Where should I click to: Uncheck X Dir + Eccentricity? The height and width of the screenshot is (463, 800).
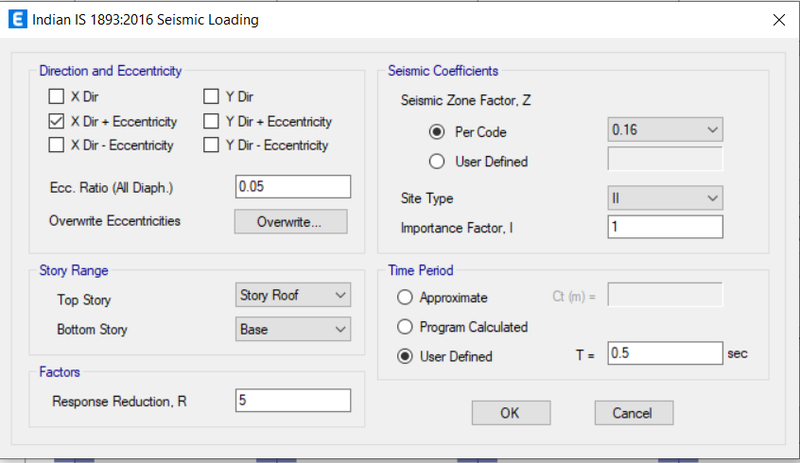coord(56,121)
